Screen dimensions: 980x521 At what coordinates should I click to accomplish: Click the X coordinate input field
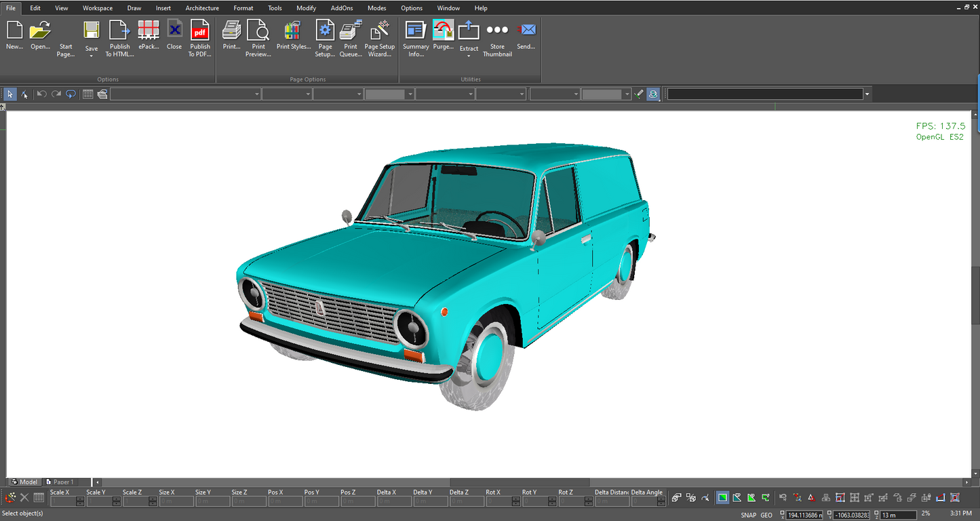[x=805, y=515]
